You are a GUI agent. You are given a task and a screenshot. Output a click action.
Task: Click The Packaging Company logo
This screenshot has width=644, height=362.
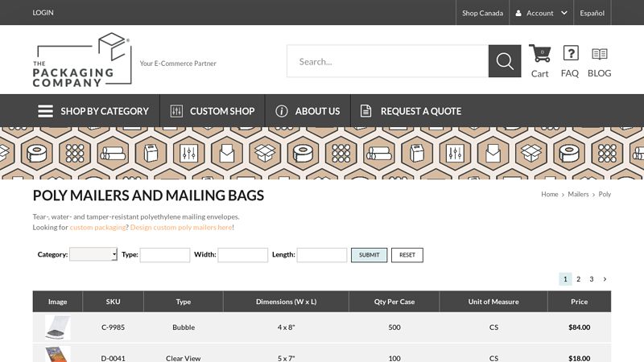pos(82,60)
